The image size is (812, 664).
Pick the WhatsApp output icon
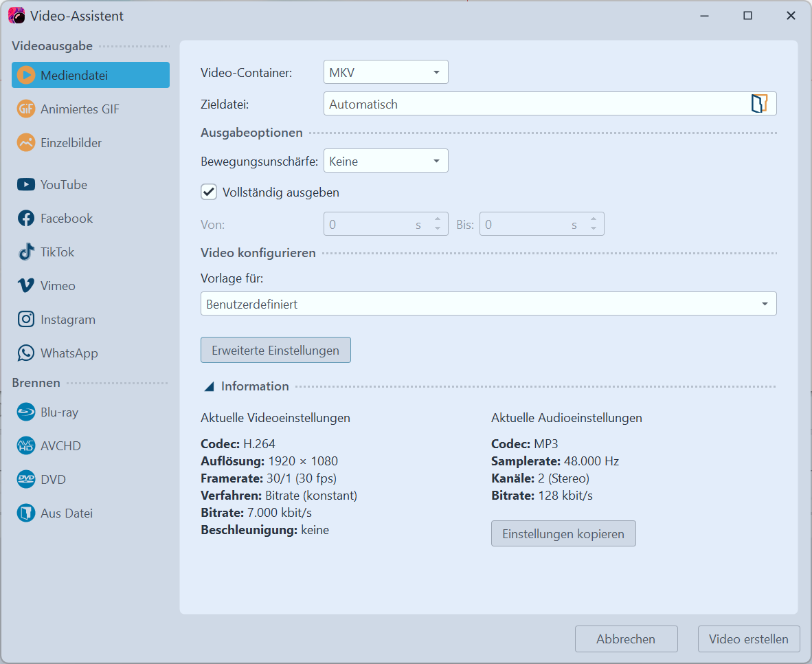coord(26,353)
